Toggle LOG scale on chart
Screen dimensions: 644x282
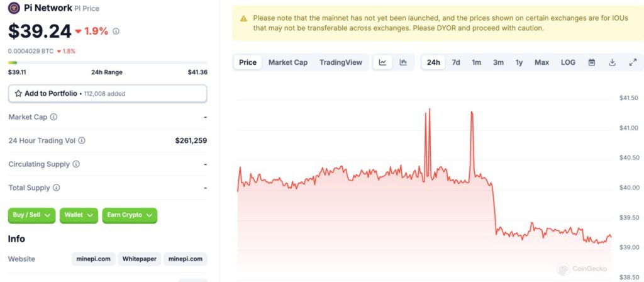coord(568,62)
